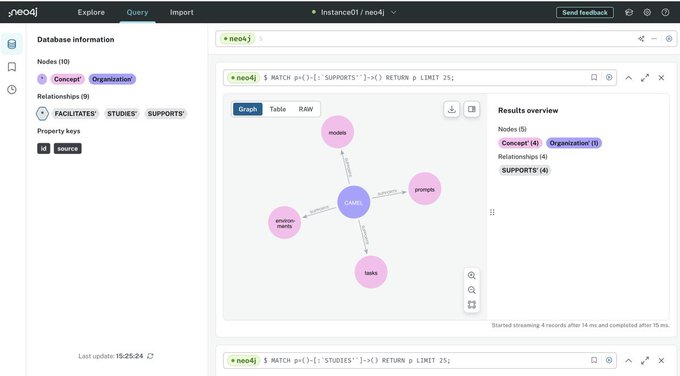Close the SUPPORTS result frame

click(661, 78)
